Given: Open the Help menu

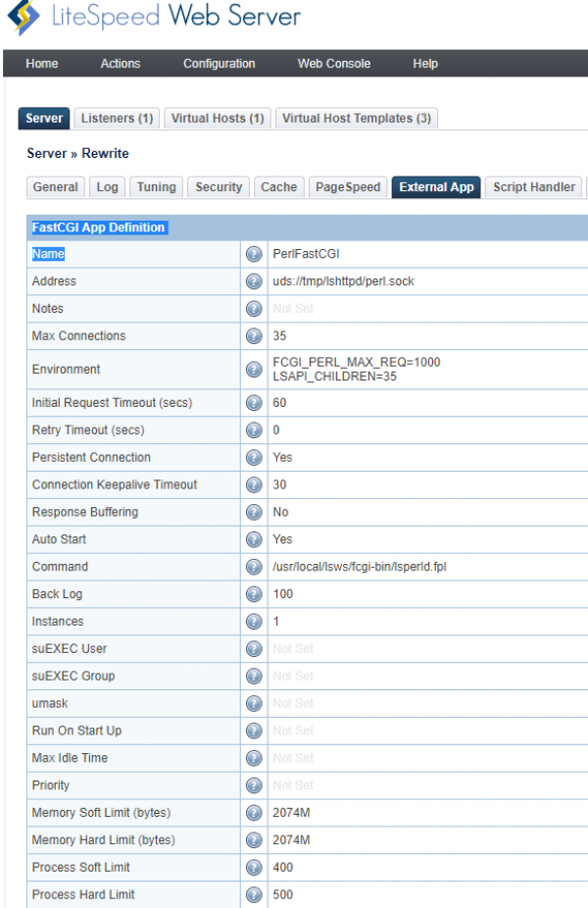Looking at the screenshot, I should [x=424, y=64].
